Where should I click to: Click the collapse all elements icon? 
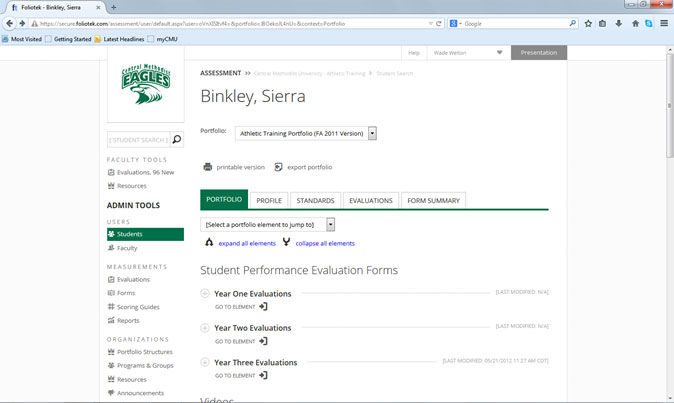pyautogui.click(x=287, y=243)
